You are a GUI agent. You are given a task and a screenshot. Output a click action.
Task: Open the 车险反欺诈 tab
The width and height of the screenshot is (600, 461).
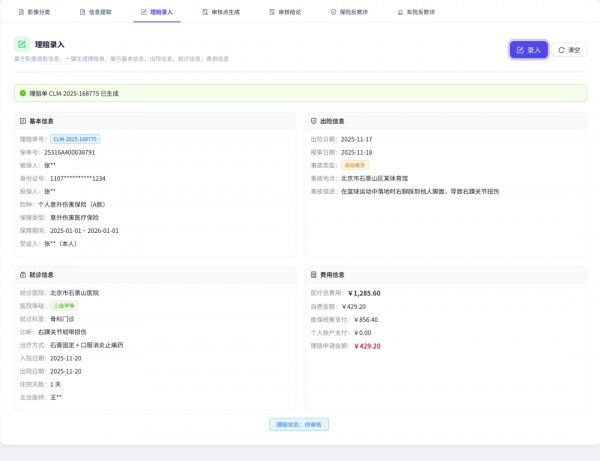pos(415,12)
